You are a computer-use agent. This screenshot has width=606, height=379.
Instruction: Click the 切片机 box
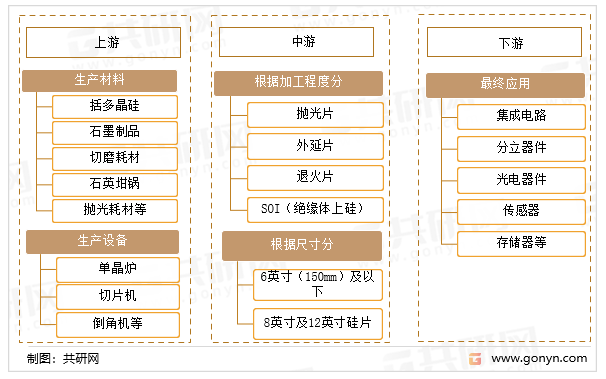(118, 297)
